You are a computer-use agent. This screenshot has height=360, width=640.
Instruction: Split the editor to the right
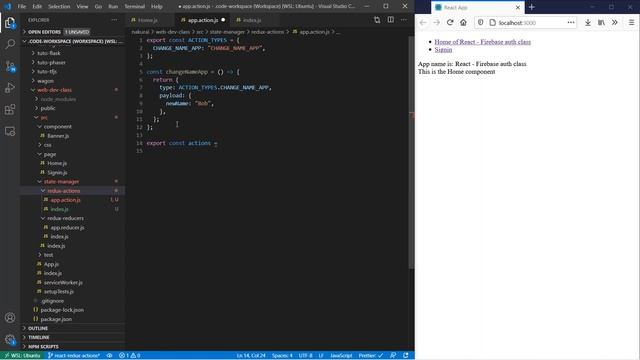click(391, 20)
